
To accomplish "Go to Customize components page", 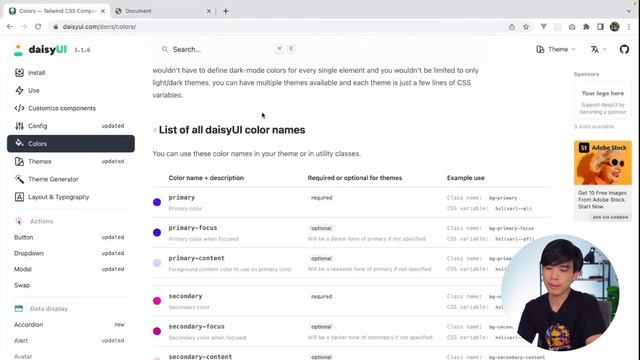I will click(x=71, y=108).
